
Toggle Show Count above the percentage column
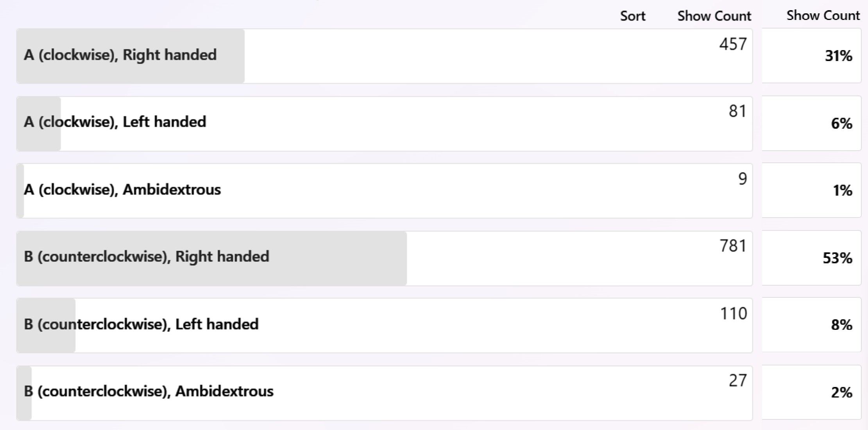(x=823, y=15)
